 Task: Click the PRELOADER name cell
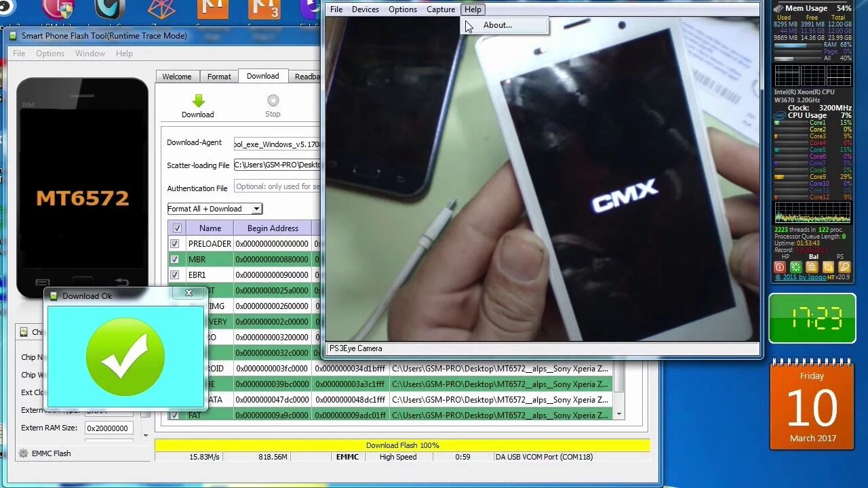pos(210,244)
